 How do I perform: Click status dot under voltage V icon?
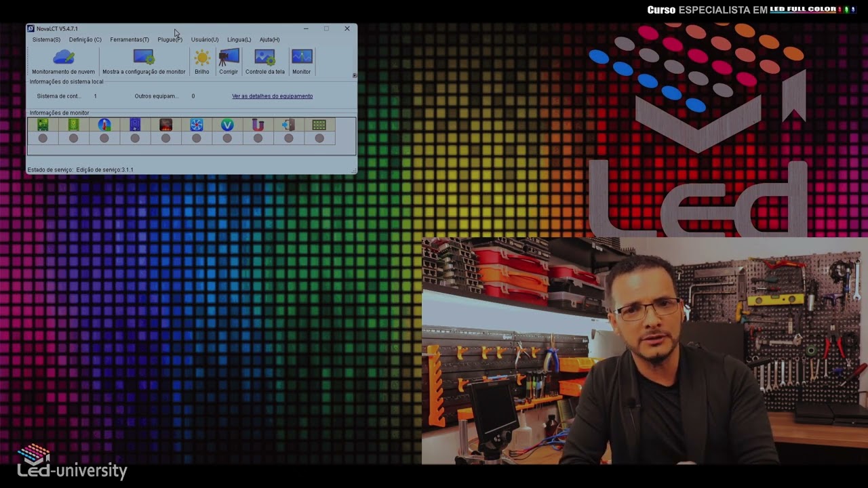tap(227, 138)
